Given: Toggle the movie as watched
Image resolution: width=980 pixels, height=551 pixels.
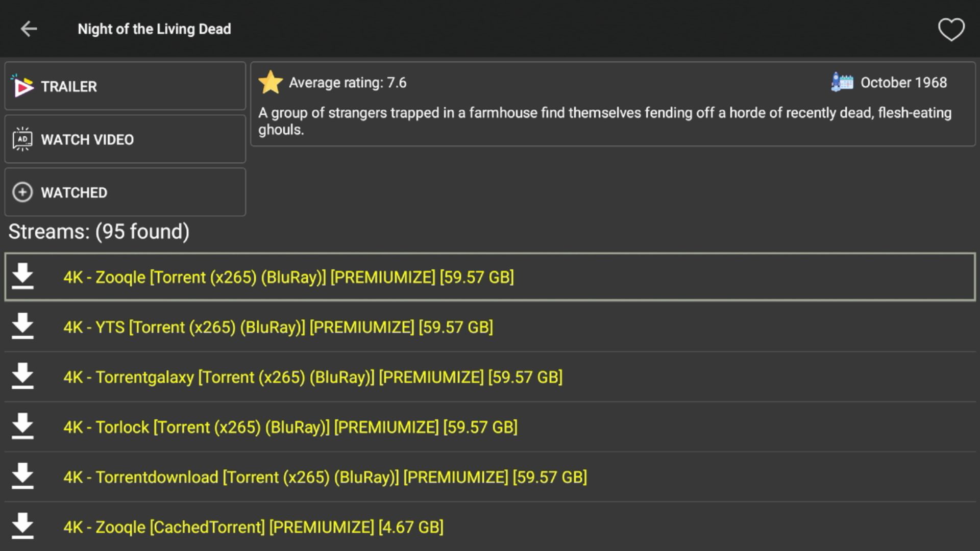Looking at the screenshot, I should point(125,192).
